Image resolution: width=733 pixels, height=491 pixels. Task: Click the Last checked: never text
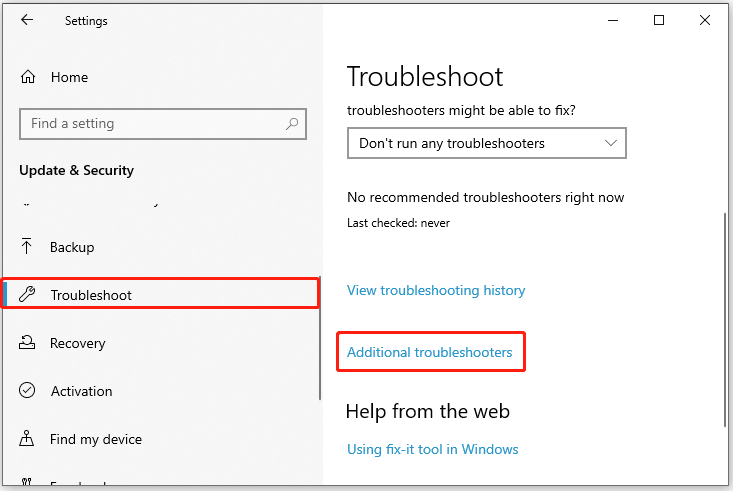pos(398,223)
